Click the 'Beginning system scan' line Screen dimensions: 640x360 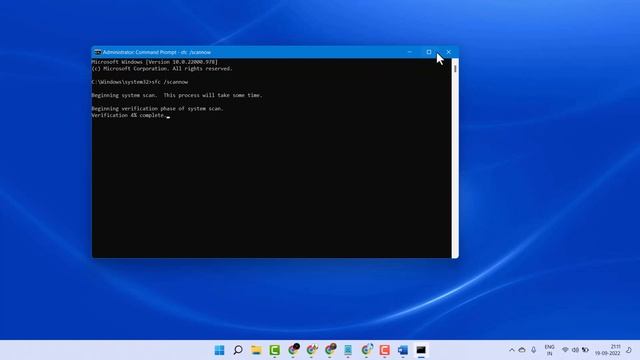pos(177,96)
